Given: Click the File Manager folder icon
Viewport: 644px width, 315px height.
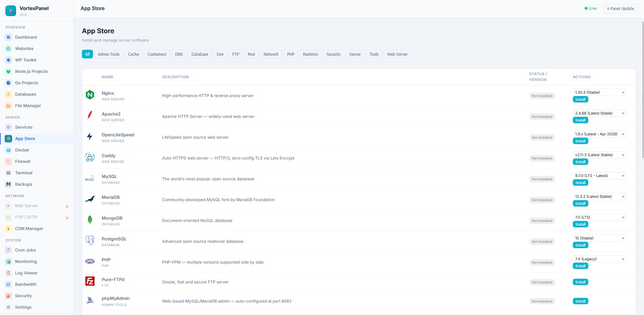Looking at the screenshot, I should [x=9, y=106].
